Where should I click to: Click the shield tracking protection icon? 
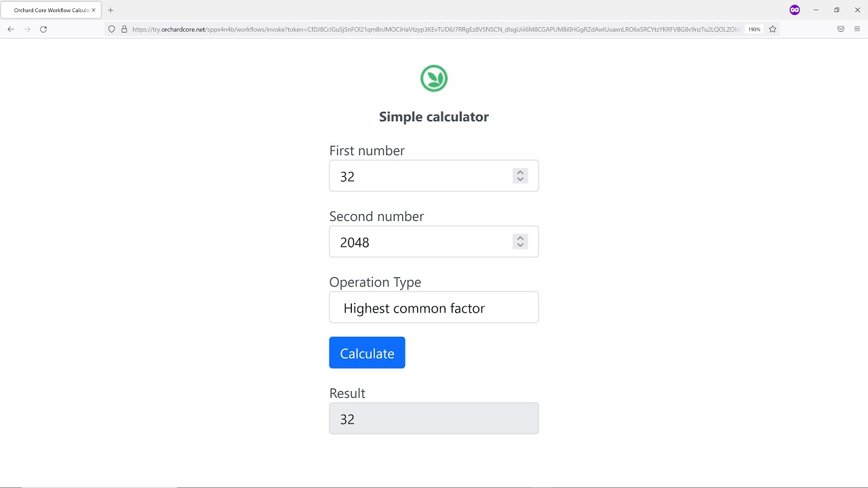(112, 29)
